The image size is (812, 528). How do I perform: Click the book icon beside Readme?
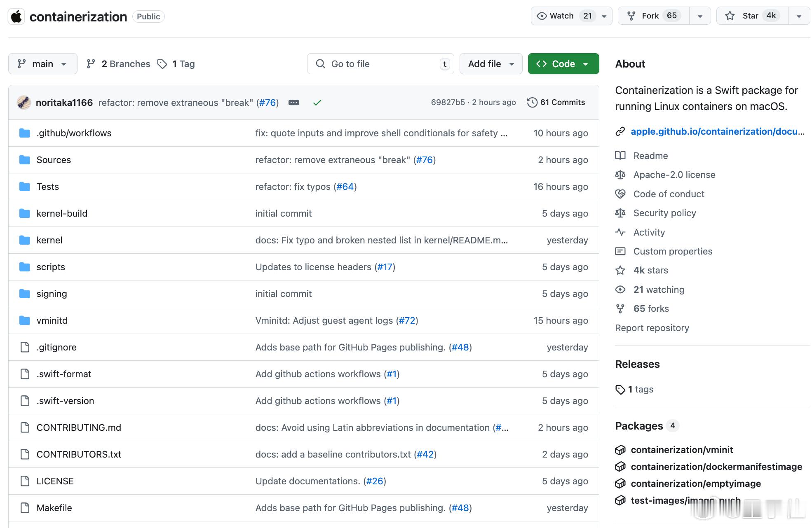pyautogui.click(x=620, y=156)
